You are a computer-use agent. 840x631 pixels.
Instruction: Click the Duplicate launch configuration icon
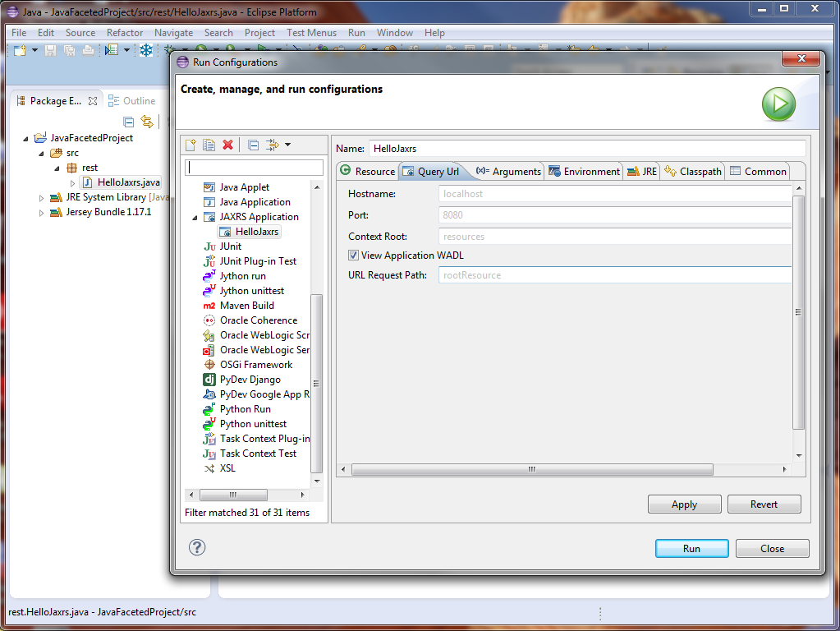pyautogui.click(x=209, y=145)
